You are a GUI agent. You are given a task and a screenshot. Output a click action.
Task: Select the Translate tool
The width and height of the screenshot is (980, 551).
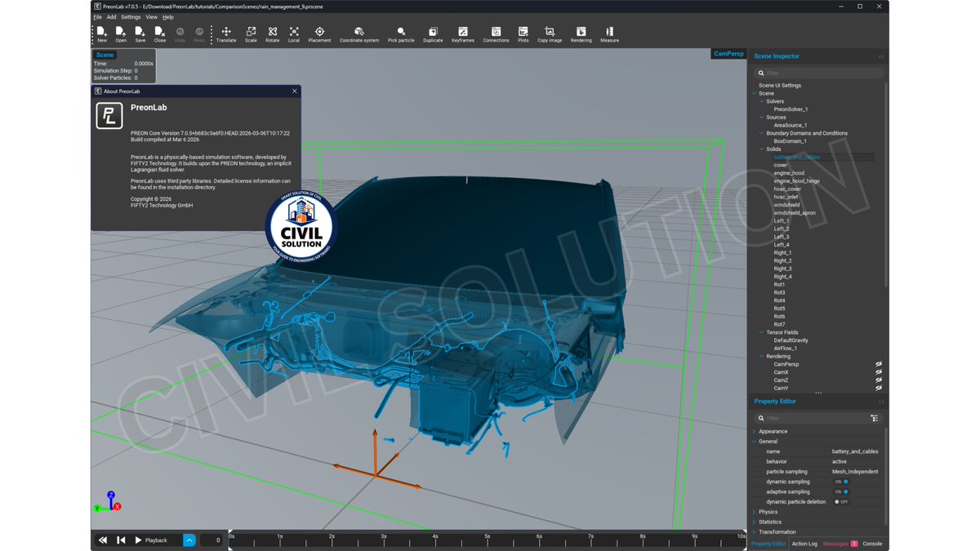[x=226, y=34]
